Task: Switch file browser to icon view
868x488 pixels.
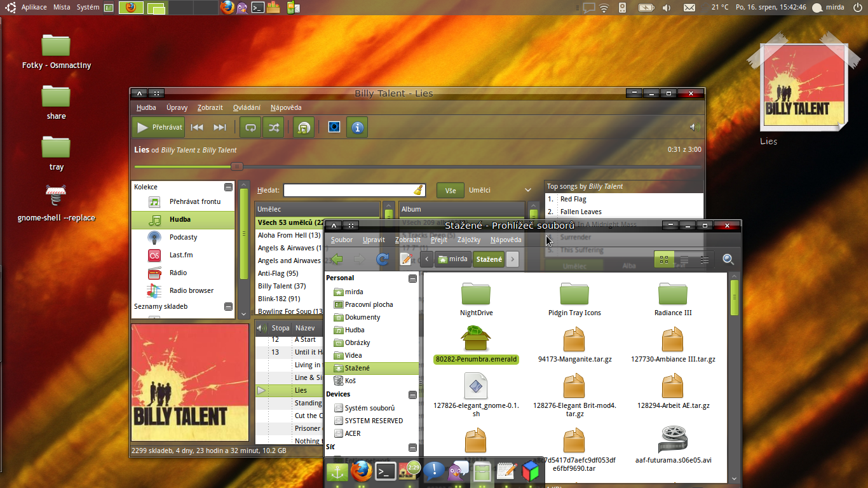Action: [x=664, y=259]
